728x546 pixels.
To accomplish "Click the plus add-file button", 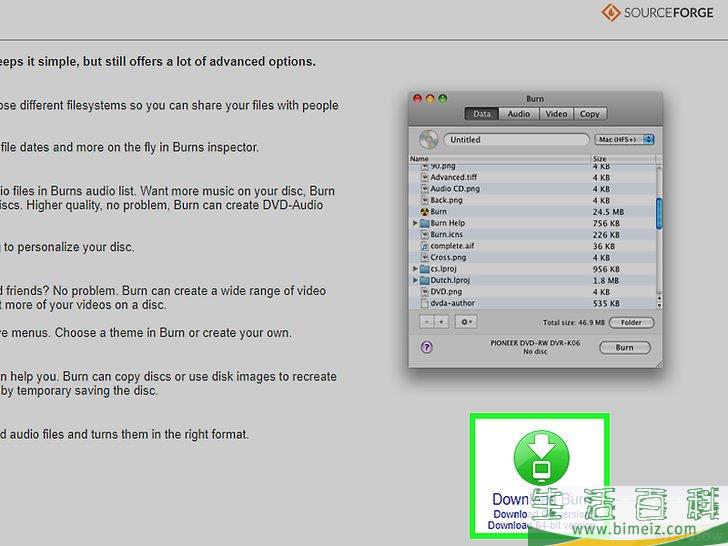I will (x=442, y=322).
